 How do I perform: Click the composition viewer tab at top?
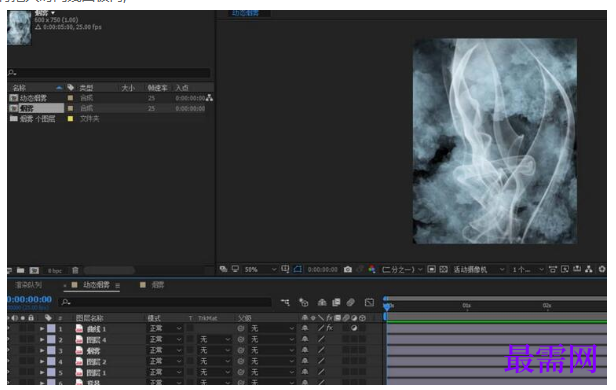coord(246,13)
